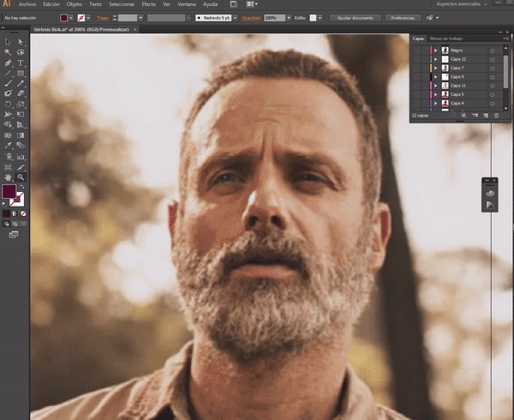Click create new sublayer icon in Capas
The width and height of the screenshot is (514, 420).
coord(475,116)
